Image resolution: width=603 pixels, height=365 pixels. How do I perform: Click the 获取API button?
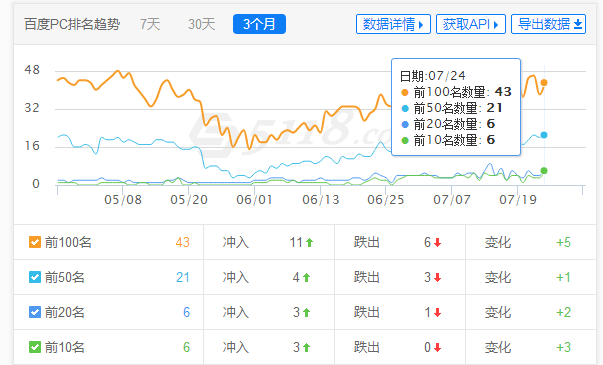(471, 24)
